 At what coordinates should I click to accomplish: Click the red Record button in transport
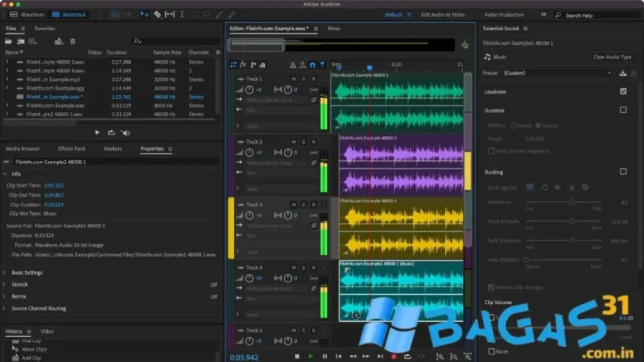pyautogui.click(x=394, y=356)
